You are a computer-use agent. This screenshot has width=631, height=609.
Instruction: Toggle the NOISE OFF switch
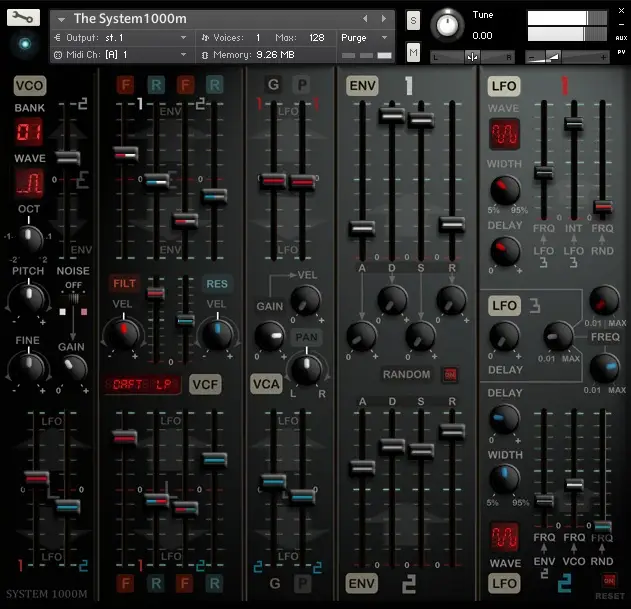tap(73, 298)
